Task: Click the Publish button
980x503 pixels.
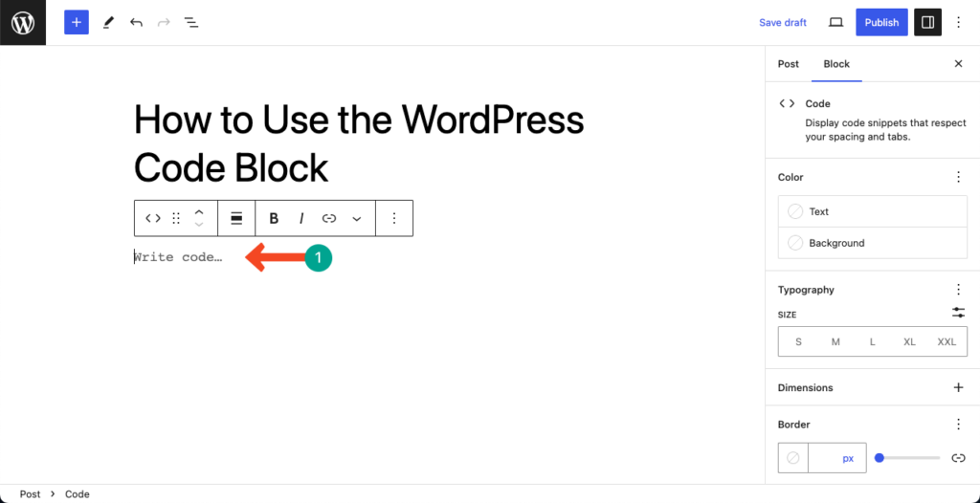Action: coord(881,23)
